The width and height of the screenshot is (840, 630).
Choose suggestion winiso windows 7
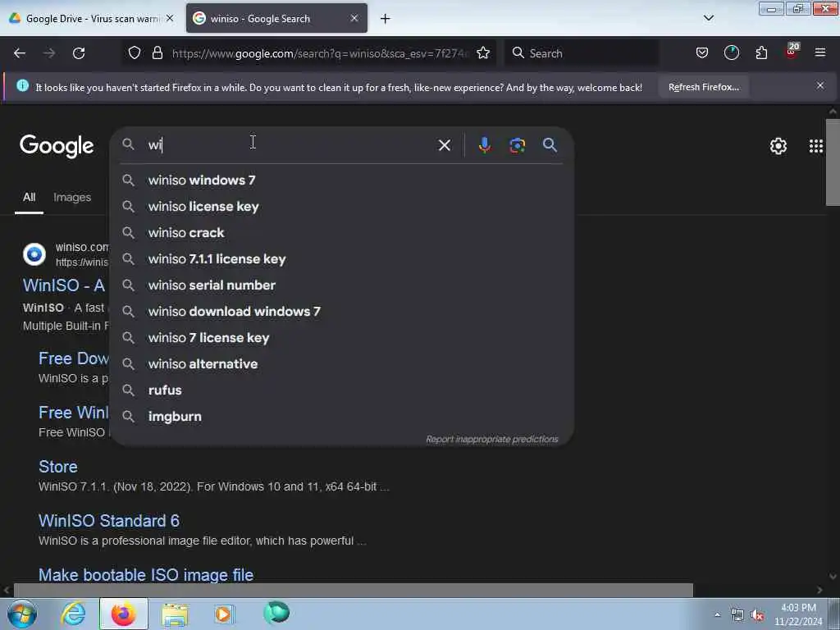tap(342, 180)
